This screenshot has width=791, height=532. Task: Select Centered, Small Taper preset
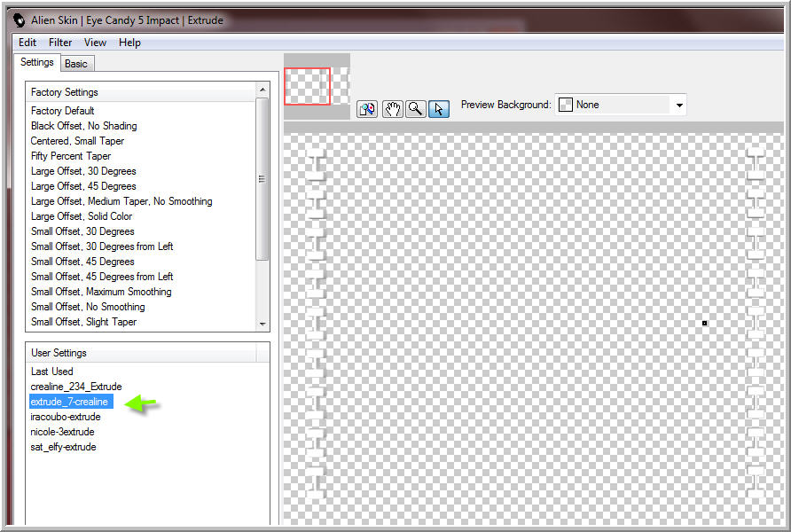(77, 141)
